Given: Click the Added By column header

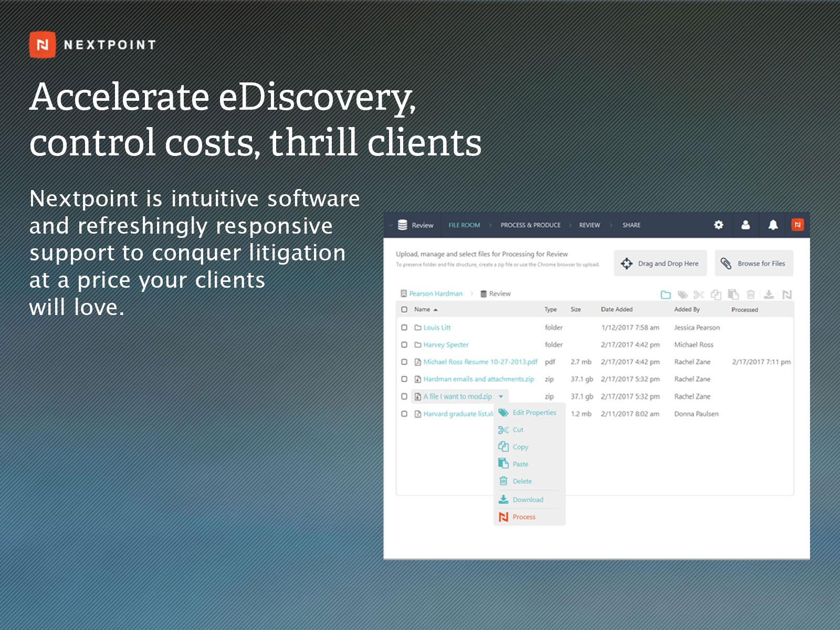Looking at the screenshot, I should 687,309.
